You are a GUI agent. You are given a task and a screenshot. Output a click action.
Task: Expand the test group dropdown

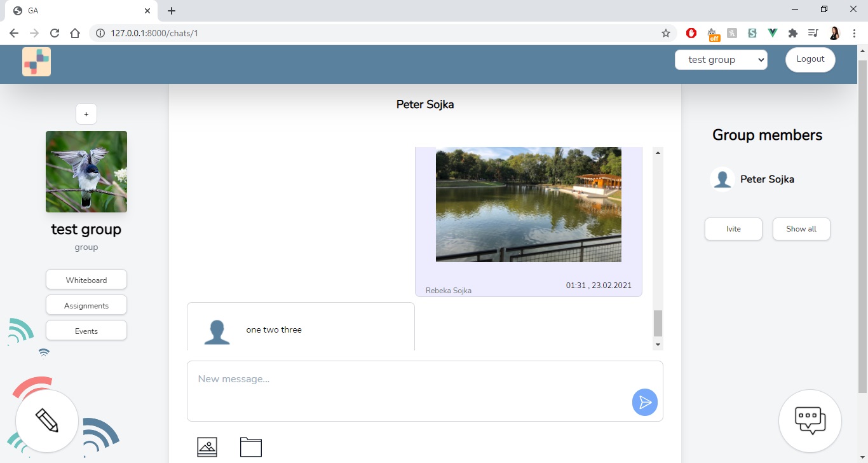click(721, 60)
